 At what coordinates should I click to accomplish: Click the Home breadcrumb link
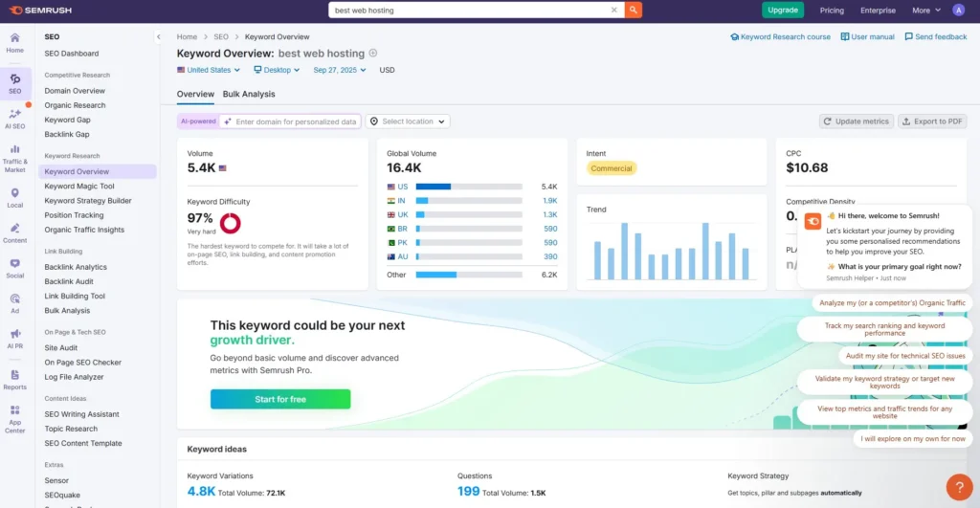pyautogui.click(x=187, y=37)
